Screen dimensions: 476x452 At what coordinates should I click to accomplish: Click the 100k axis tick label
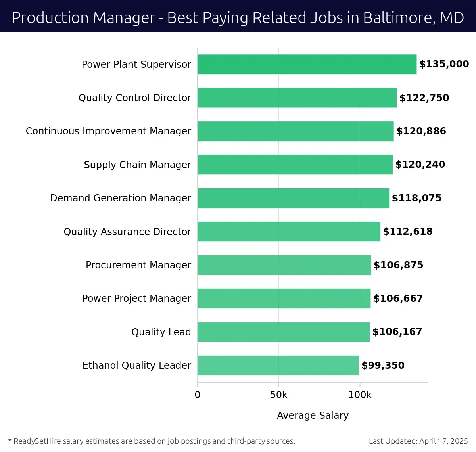360,395
